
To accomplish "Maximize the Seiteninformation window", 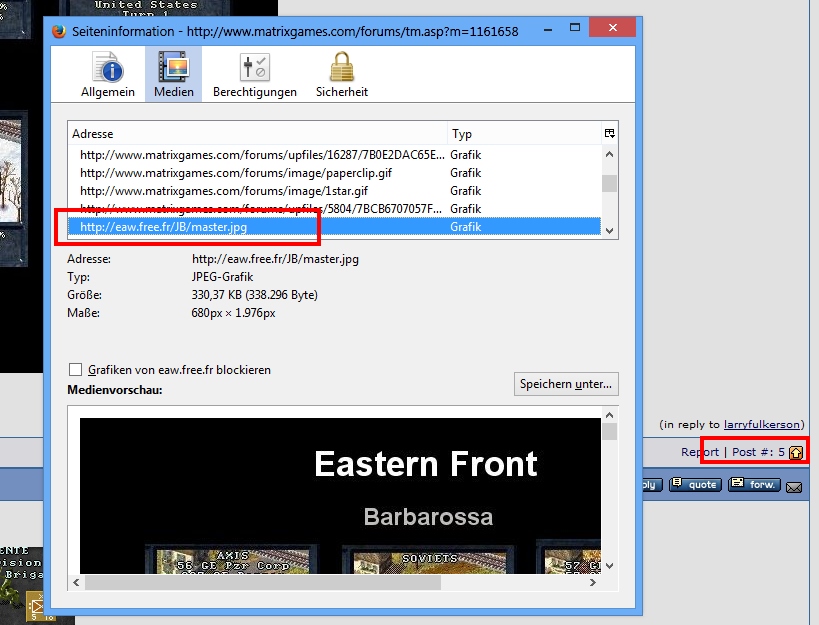I will coord(575,28).
